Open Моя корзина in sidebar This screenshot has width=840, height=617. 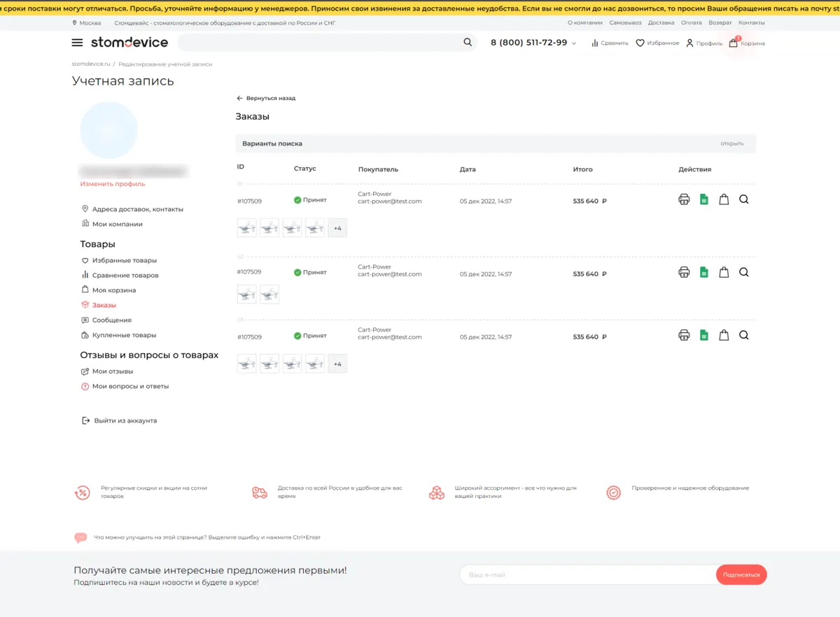[x=108, y=290]
